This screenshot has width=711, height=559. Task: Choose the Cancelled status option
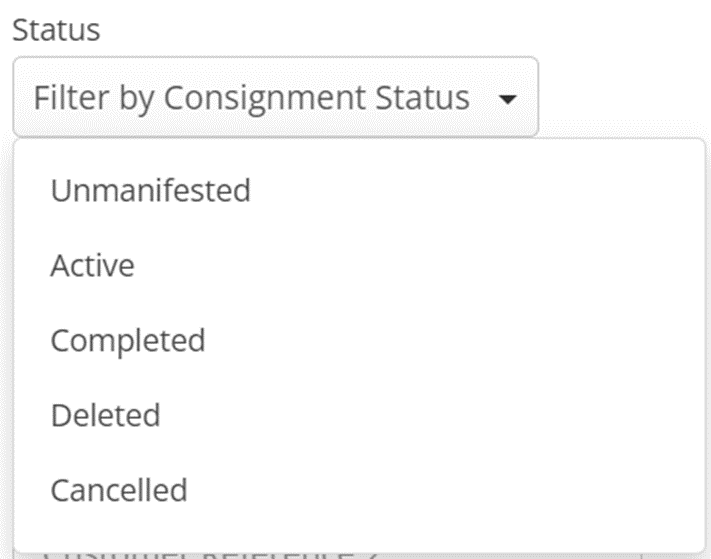click(119, 490)
